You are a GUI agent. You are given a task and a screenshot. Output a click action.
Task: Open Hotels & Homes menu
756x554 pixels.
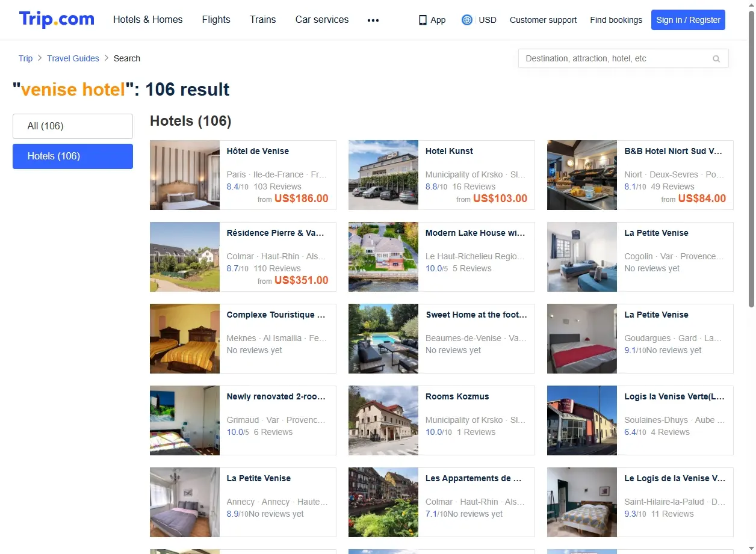[148, 20]
